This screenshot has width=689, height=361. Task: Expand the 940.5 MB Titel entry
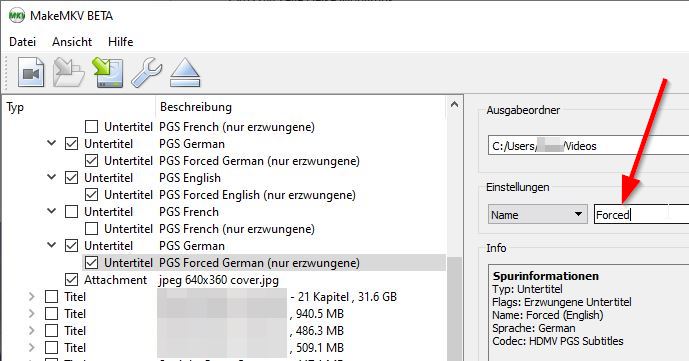[32, 314]
